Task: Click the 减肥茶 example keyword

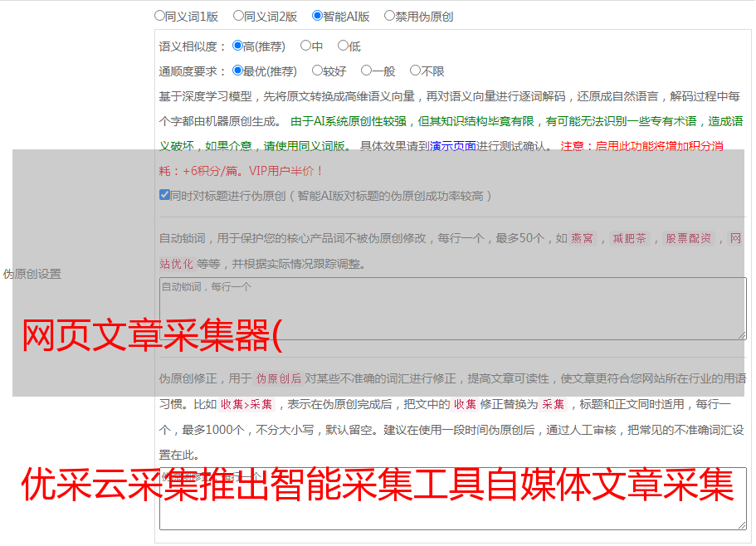Action: pyautogui.click(x=629, y=238)
